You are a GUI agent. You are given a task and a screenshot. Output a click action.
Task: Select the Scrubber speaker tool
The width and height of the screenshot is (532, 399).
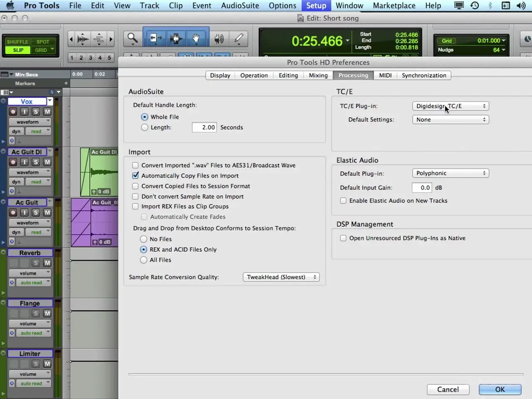pos(219,39)
